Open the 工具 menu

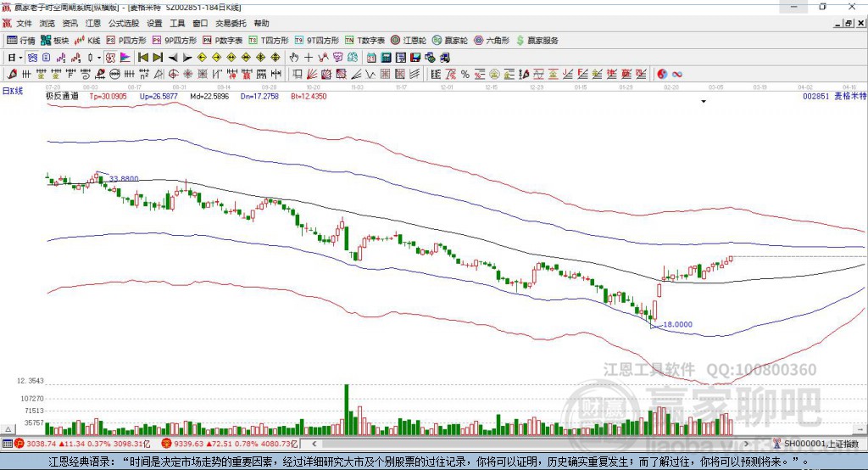pos(177,23)
